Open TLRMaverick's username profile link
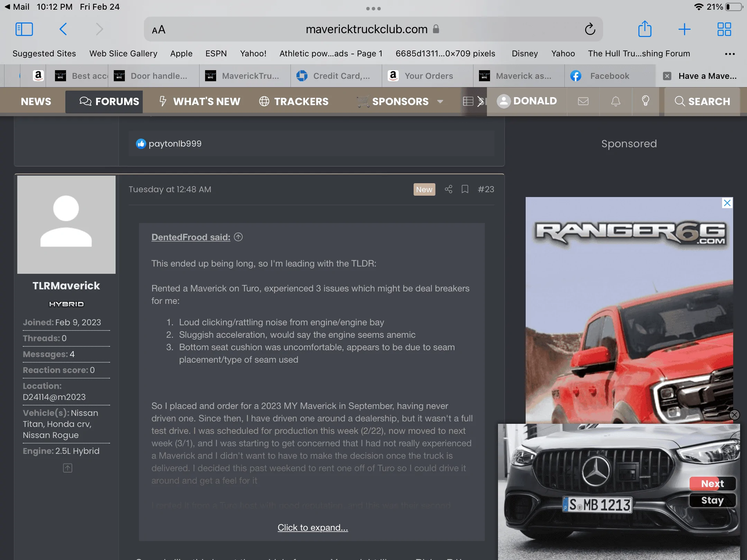747x560 pixels. point(66,286)
